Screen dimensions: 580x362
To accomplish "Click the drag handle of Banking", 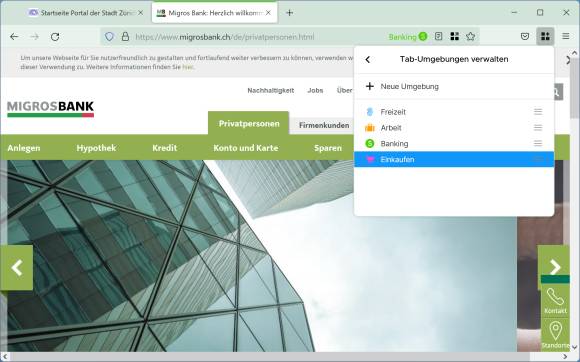I will (538, 143).
